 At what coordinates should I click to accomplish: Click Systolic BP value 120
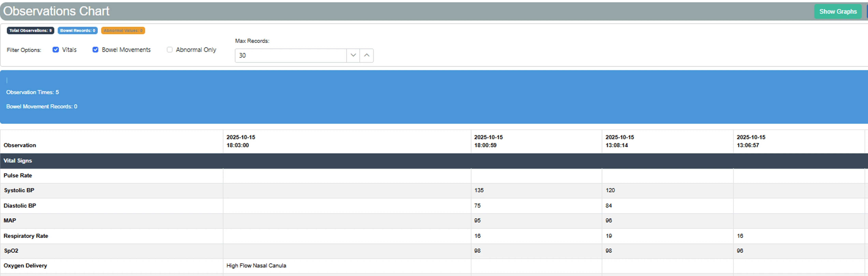tap(610, 191)
